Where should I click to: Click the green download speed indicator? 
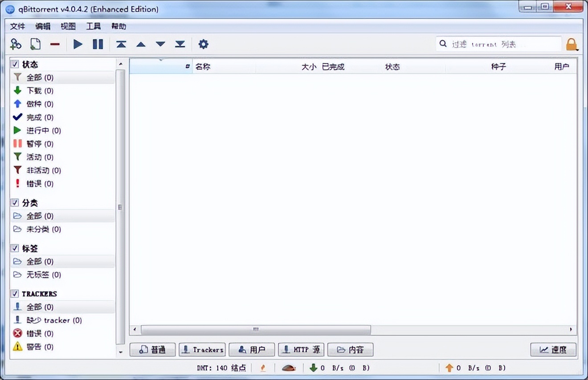tap(314, 368)
